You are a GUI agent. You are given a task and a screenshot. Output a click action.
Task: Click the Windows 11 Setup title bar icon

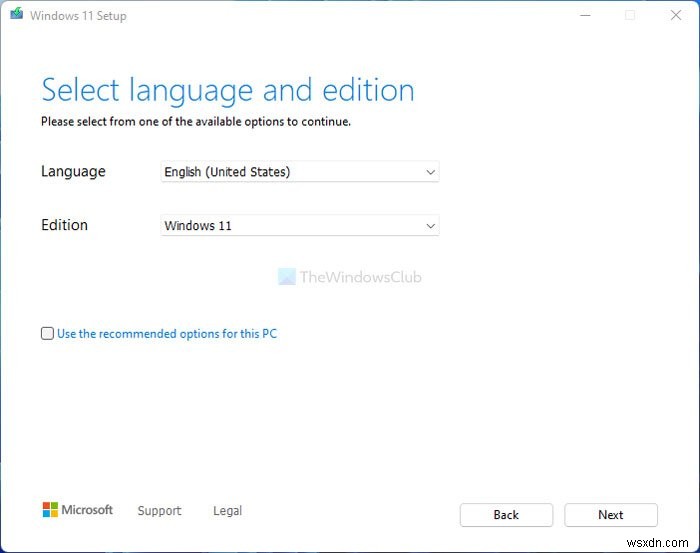click(x=17, y=13)
